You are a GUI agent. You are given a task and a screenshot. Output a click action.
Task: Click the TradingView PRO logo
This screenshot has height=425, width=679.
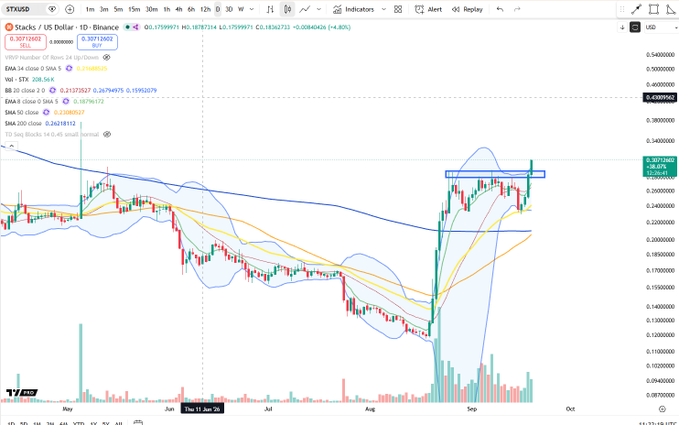pos(22,393)
